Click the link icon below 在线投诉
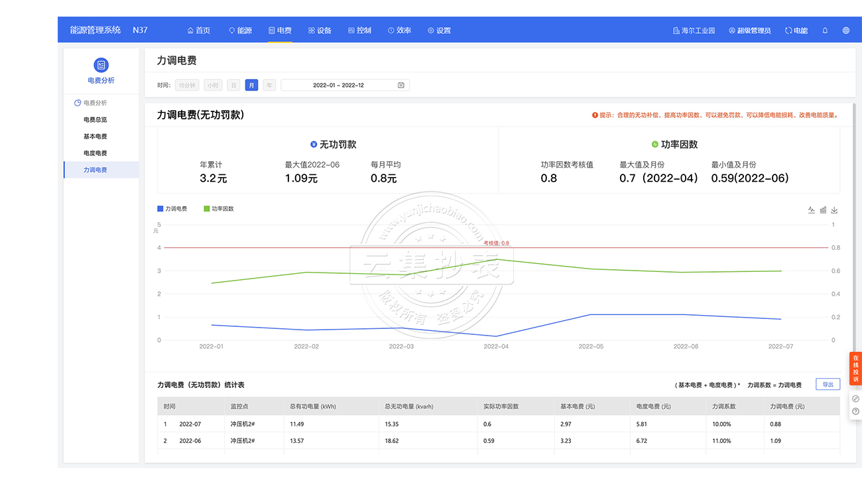Screen dimensions: 862x504 pyautogui.click(x=855, y=399)
